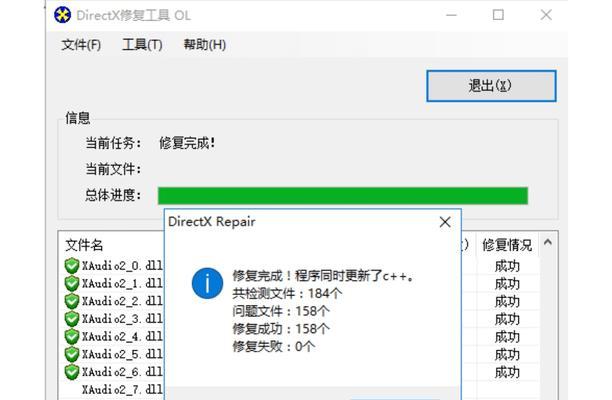
Task: Click green shield icon for XAudio2_4.dll
Action: coord(72,336)
